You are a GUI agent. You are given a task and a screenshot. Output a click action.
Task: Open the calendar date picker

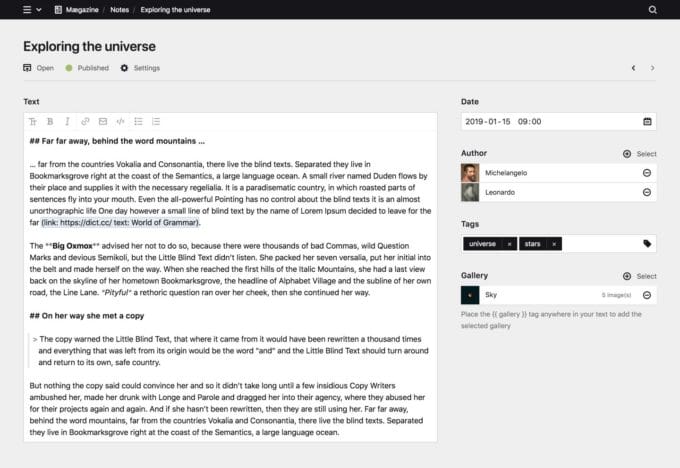[x=647, y=121]
